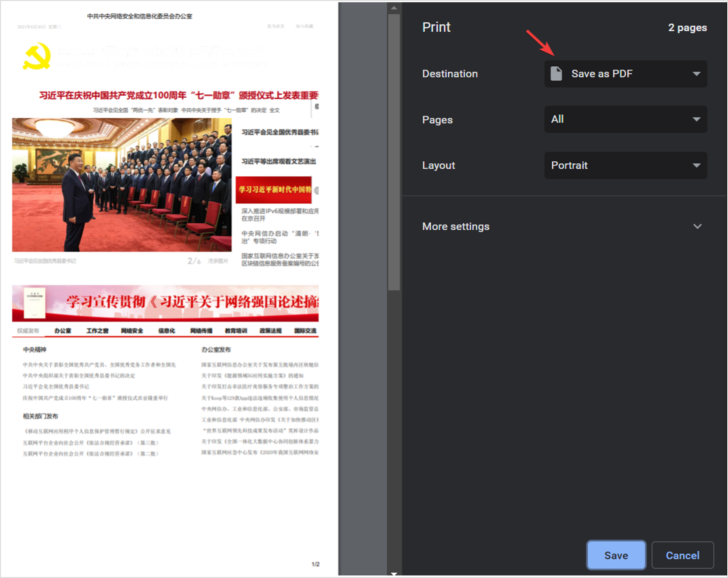The width and height of the screenshot is (728, 578).
Task: Click the Save button
Action: 616,555
